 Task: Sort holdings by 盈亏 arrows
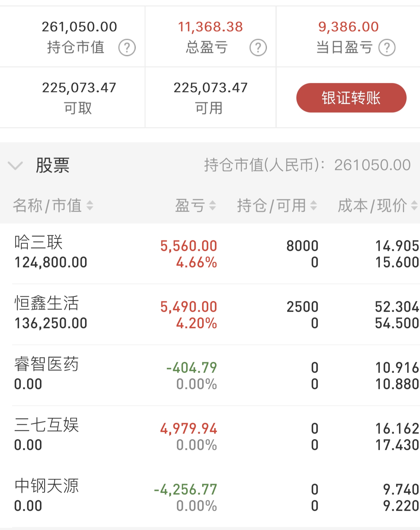click(213, 206)
